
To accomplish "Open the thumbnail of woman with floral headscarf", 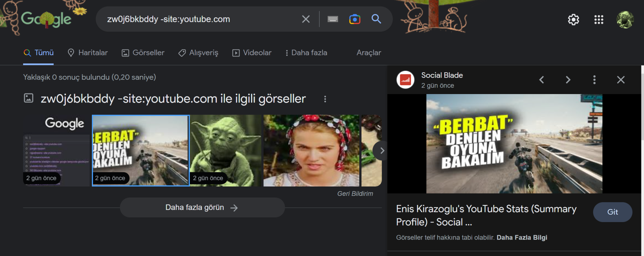I will [x=311, y=151].
